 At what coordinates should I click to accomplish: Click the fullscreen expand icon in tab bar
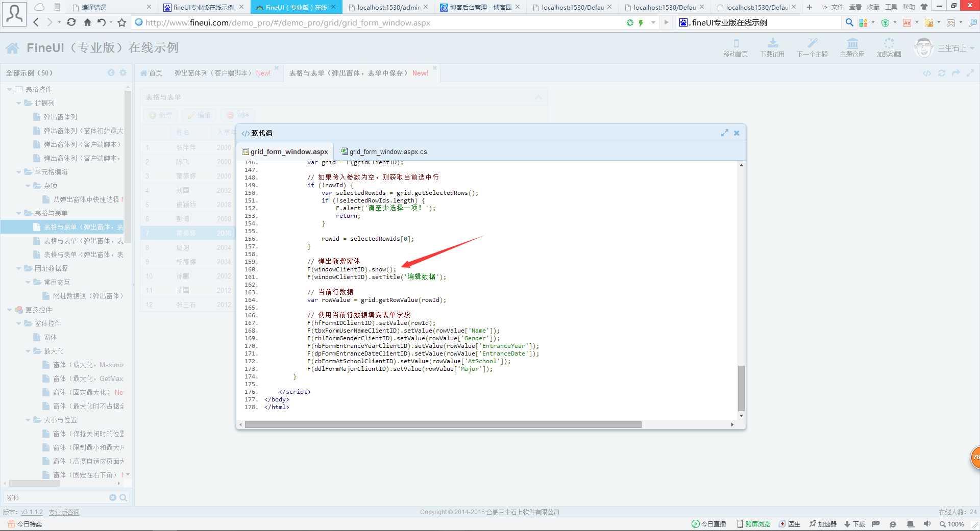(970, 73)
